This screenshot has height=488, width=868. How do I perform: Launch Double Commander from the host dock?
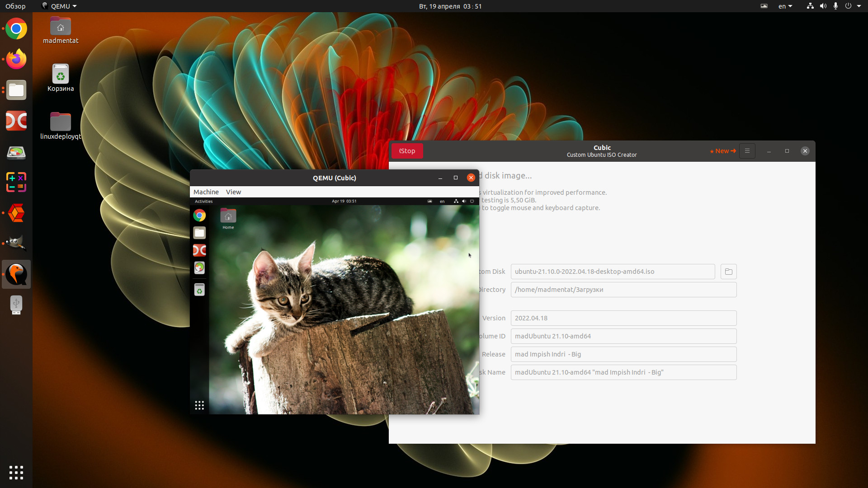(x=16, y=121)
